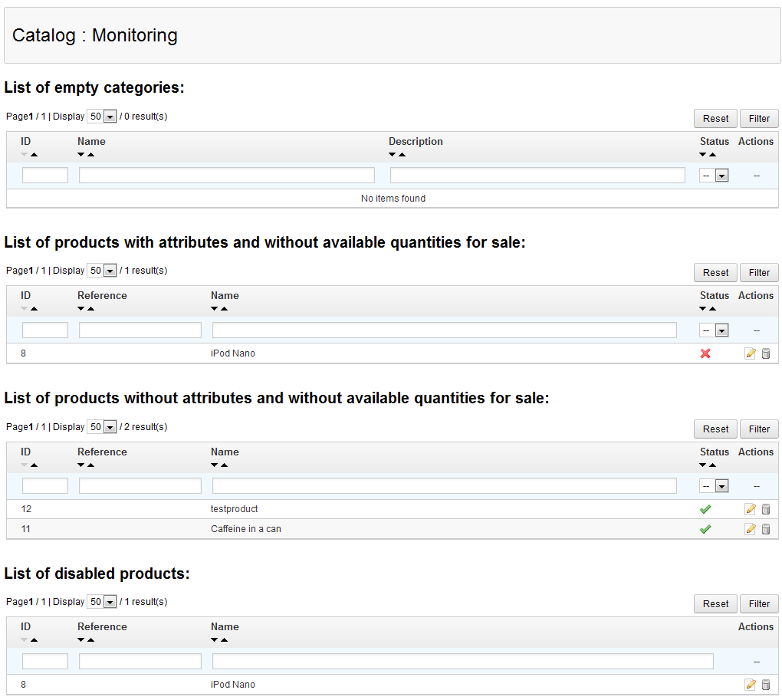This screenshot has height=700, width=782.
Task: Disable Caffeine in a can via status checkmark
Action: [705, 529]
